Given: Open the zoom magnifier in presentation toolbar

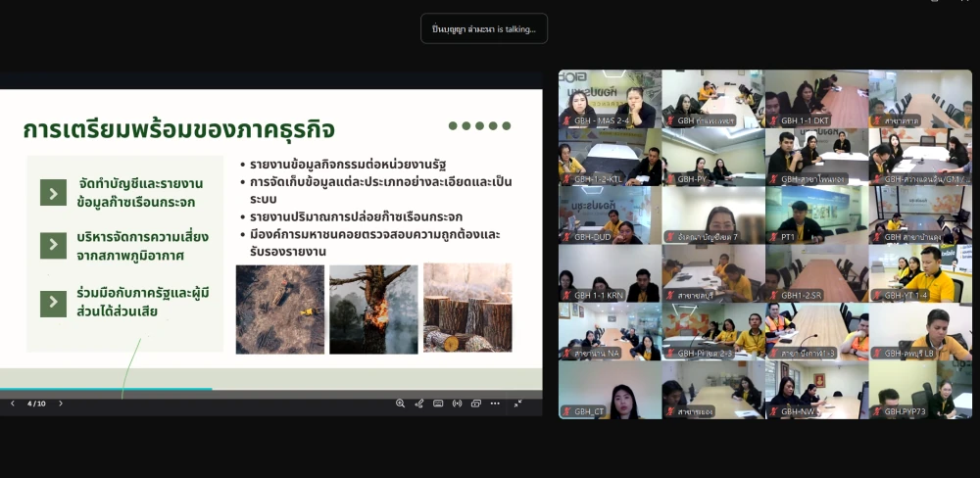Looking at the screenshot, I should point(400,404).
